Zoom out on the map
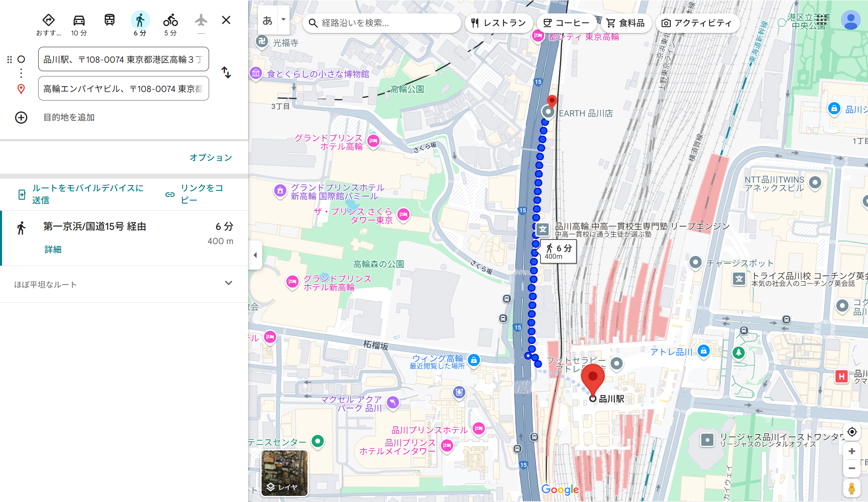Image resolution: width=868 pixels, height=502 pixels. [x=852, y=468]
